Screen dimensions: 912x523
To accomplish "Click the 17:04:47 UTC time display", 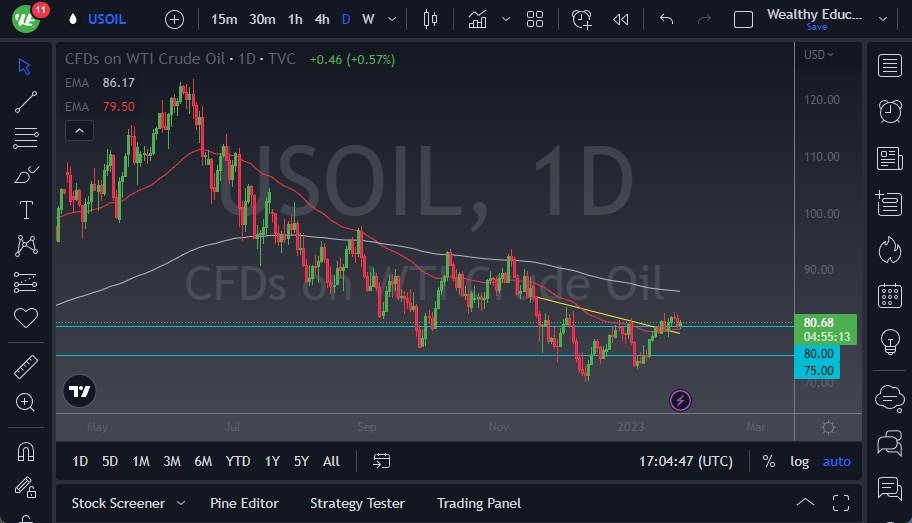I will (x=685, y=461).
